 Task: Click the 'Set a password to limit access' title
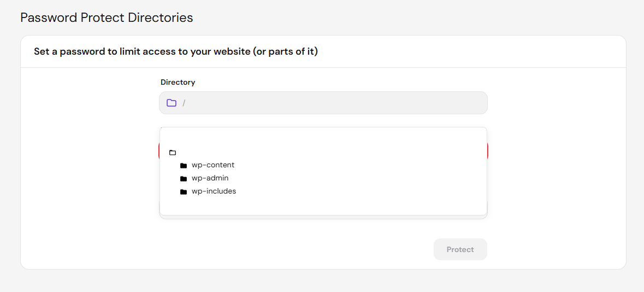pos(176,52)
